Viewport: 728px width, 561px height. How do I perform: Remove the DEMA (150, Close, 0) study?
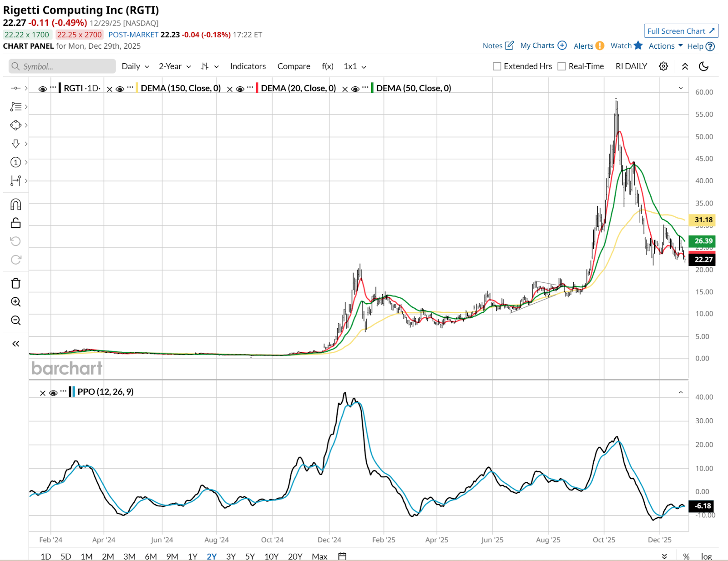click(x=110, y=89)
